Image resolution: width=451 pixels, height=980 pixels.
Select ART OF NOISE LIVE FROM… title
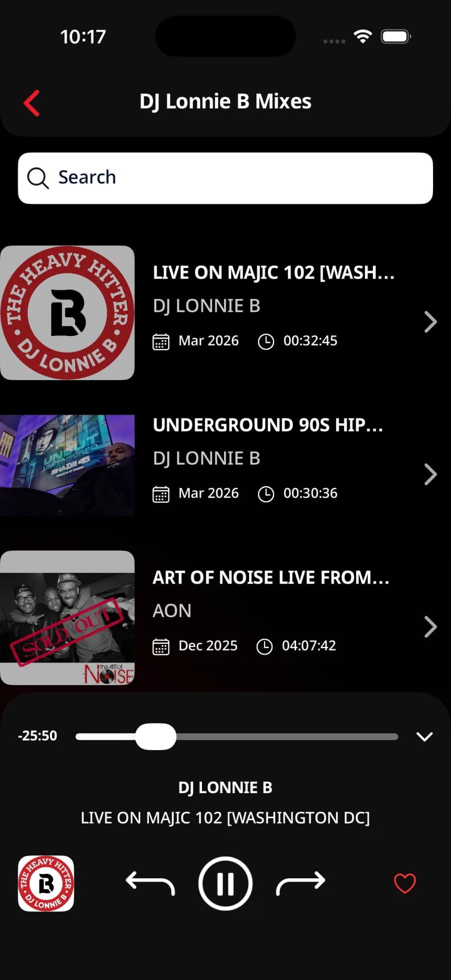tap(271, 577)
